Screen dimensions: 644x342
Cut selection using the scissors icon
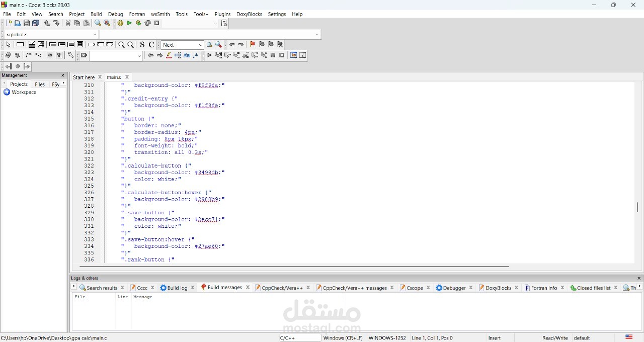[x=68, y=23]
